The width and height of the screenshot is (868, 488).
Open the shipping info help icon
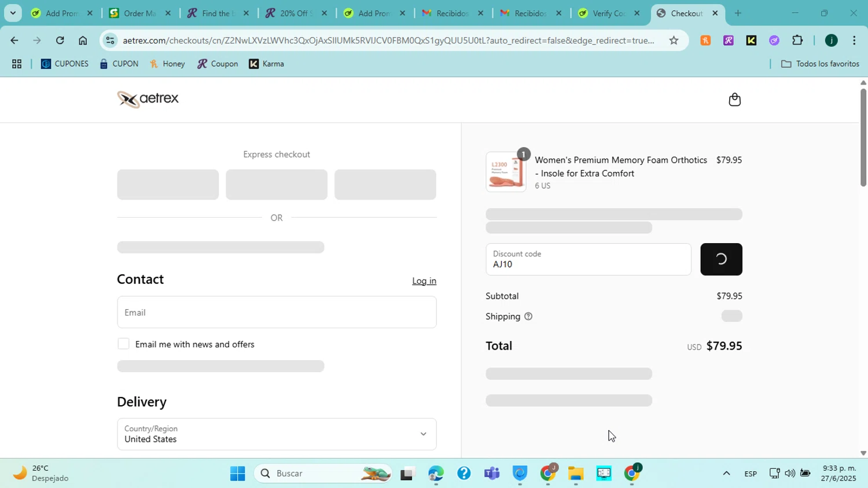point(528,317)
